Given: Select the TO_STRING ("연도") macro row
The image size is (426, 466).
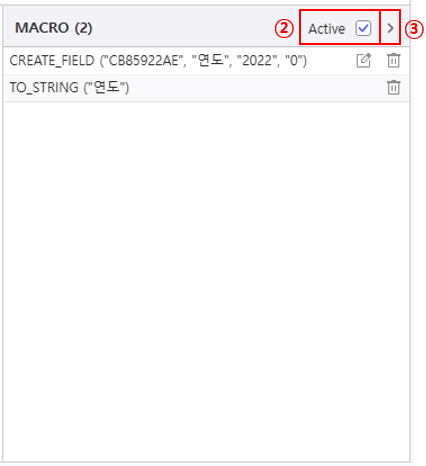Looking at the screenshot, I should click(x=206, y=88).
